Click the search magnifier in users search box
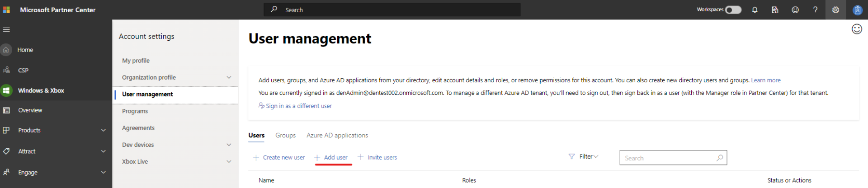The width and height of the screenshot is (868, 188). tap(719, 158)
